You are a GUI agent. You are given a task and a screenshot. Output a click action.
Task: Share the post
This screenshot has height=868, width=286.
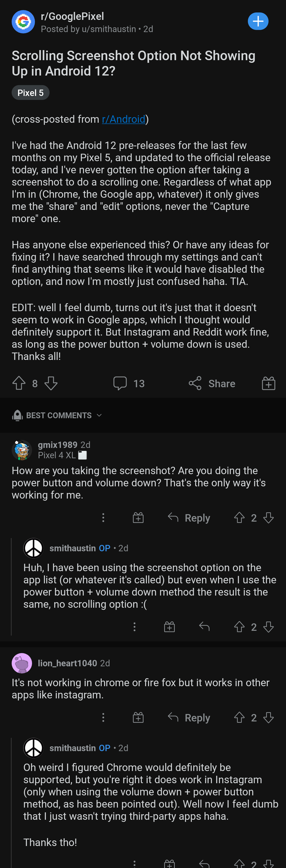pyautogui.click(x=212, y=383)
